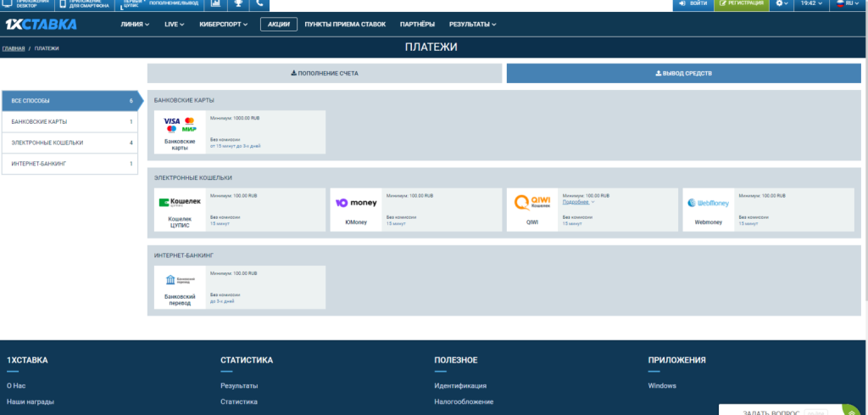Open the ЗАДАТЬ ВОПРОС chat widget
The width and height of the screenshot is (868, 415).
[x=771, y=412]
